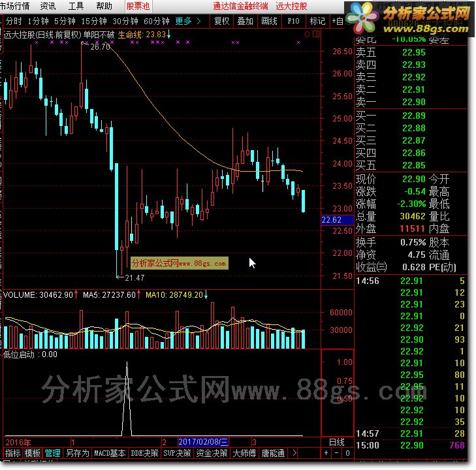Image resolution: width=476 pixels, height=470 pixels.
Task: Switch to 分时 chart period
Action: [x=14, y=22]
